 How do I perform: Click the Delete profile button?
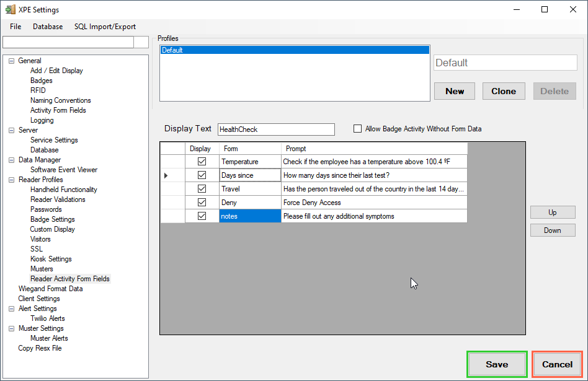555,91
